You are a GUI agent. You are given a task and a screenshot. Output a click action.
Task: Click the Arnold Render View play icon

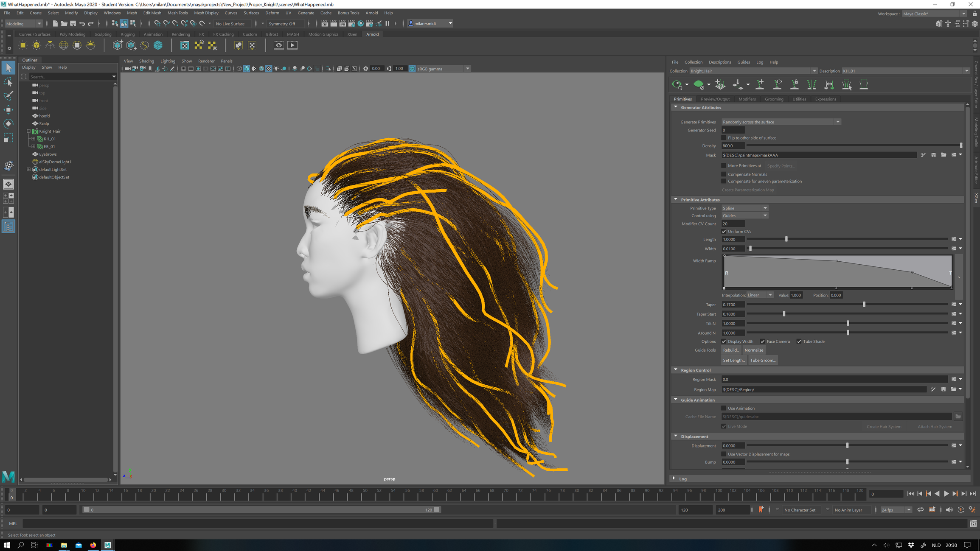292,45
